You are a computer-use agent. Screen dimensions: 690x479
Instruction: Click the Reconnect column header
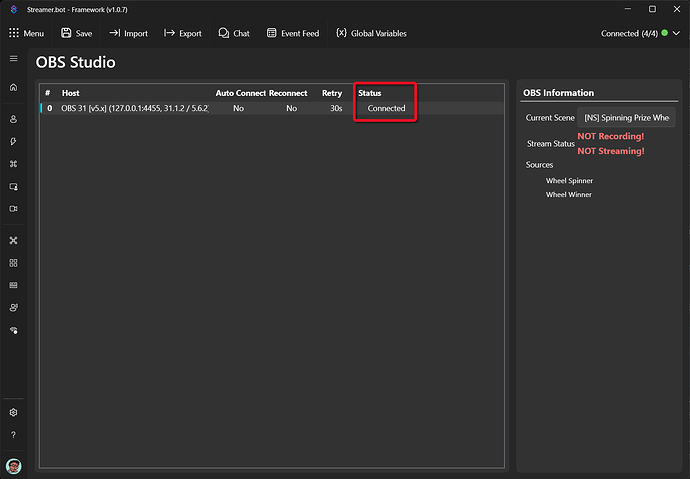click(x=288, y=93)
